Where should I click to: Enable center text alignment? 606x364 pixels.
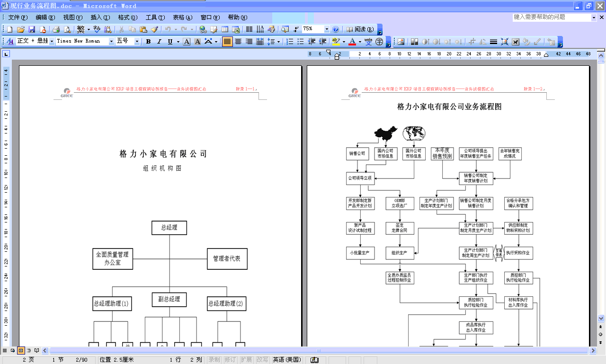pyautogui.click(x=238, y=42)
